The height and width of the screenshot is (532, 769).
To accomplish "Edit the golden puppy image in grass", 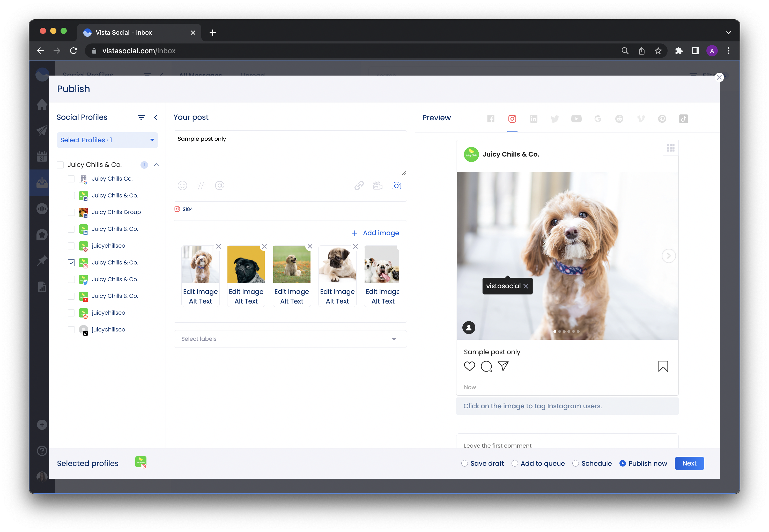I will [x=291, y=292].
